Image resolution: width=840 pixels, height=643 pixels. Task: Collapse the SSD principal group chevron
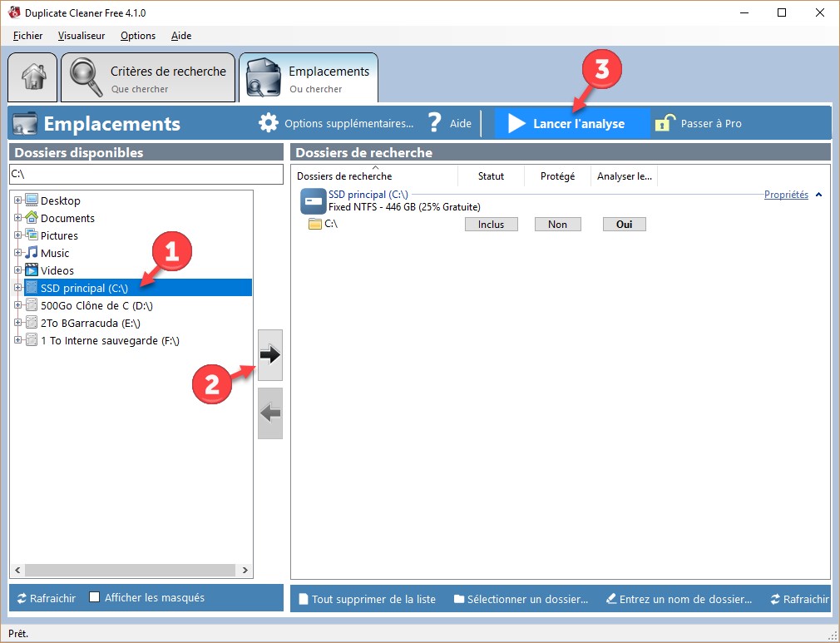pos(819,195)
